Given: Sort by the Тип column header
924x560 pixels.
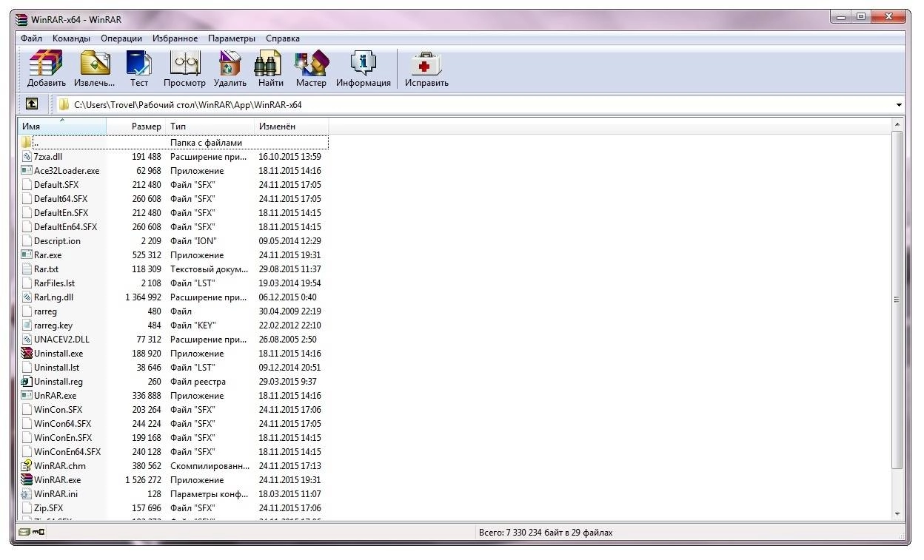Looking at the screenshot, I should point(210,126).
